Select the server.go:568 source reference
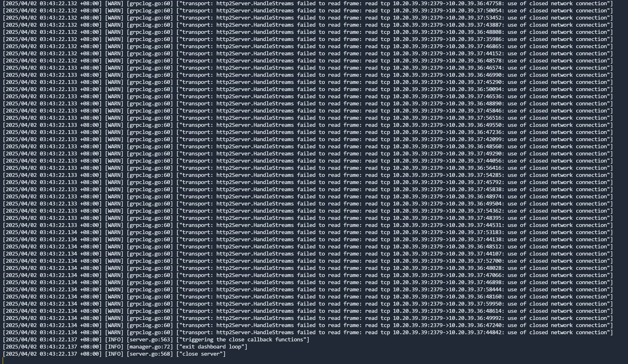Image resolution: width=628 pixels, height=364 pixels. coord(150,354)
